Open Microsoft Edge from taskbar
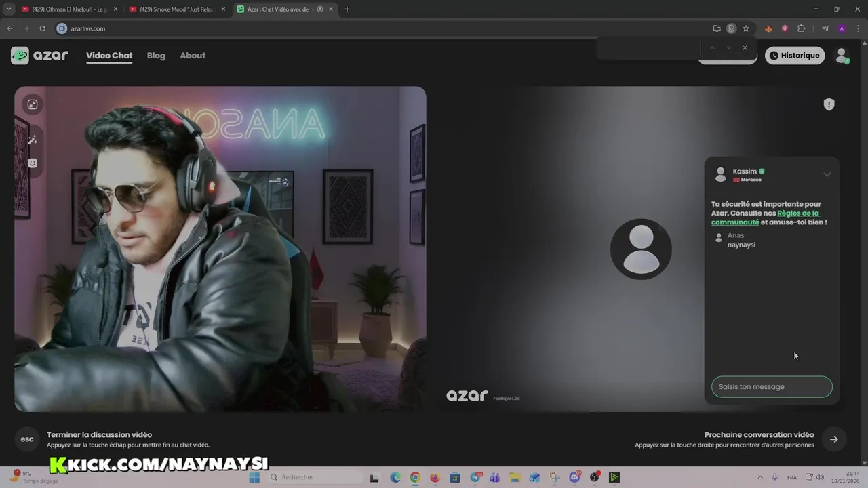Screen dimensions: 868x488 (x=395, y=477)
